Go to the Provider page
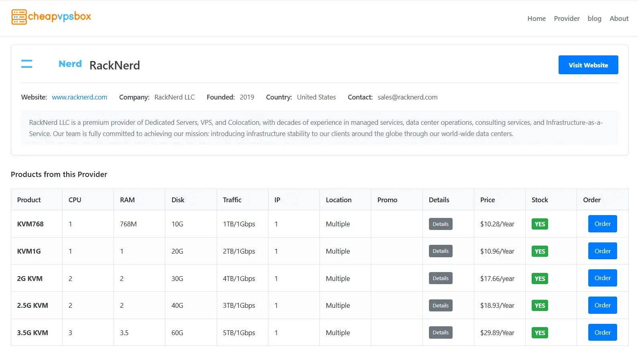Image resolution: width=638 pixels, height=364 pixels. click(x=567, y=18)
